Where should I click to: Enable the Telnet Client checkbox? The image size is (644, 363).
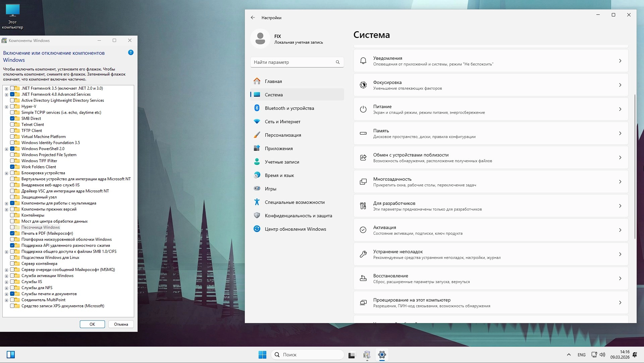[x=12, y=125]
